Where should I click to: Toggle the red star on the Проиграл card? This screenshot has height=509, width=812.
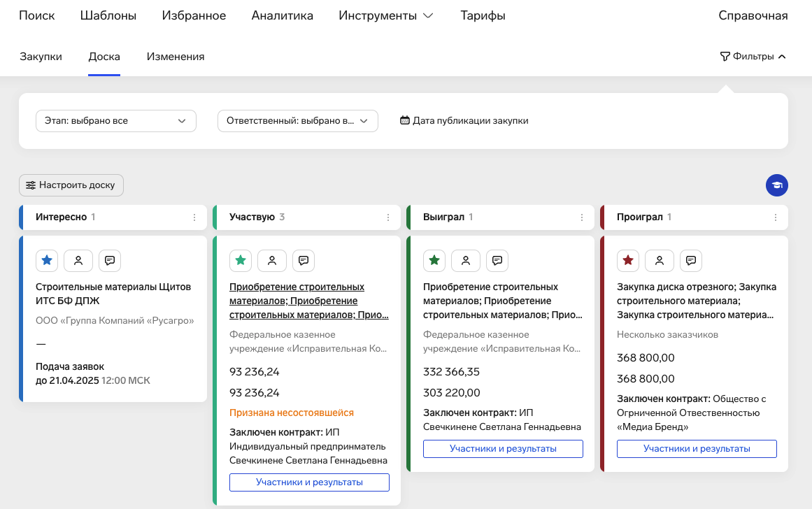point(627,260)
